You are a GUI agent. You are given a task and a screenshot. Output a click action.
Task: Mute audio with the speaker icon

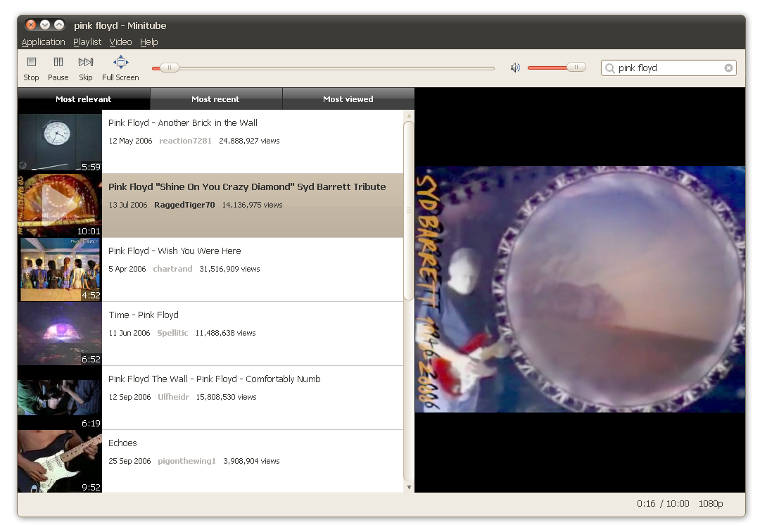click(x=514, y=68)
